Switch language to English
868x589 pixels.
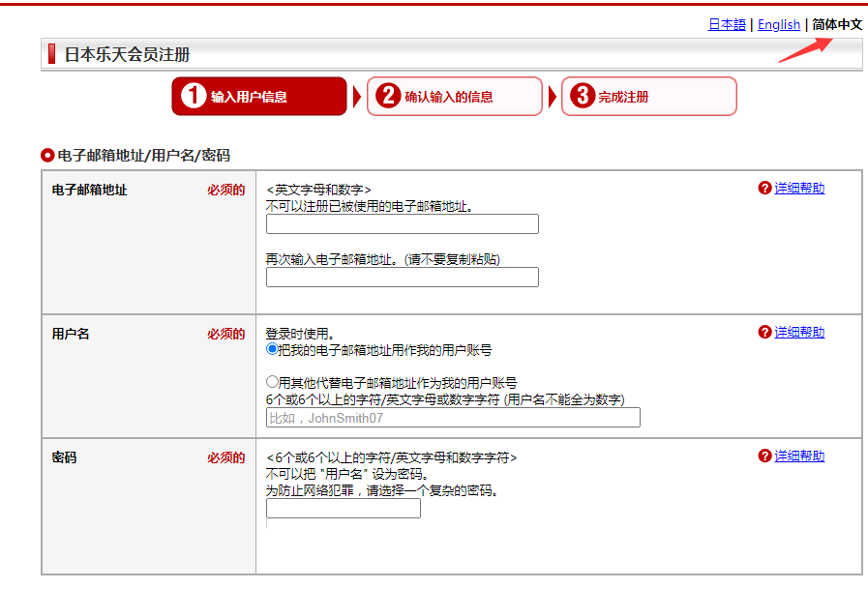(x=778, y=24)
